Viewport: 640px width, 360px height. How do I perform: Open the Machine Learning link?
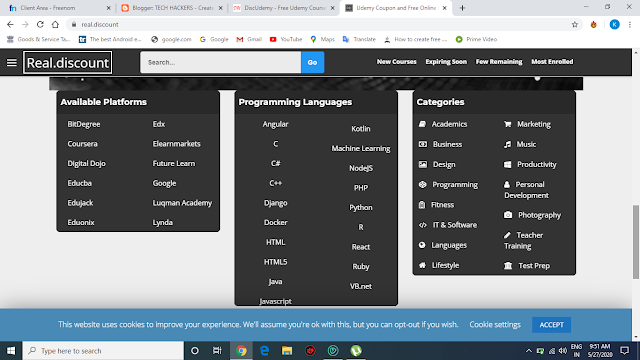tap(361, 148)
